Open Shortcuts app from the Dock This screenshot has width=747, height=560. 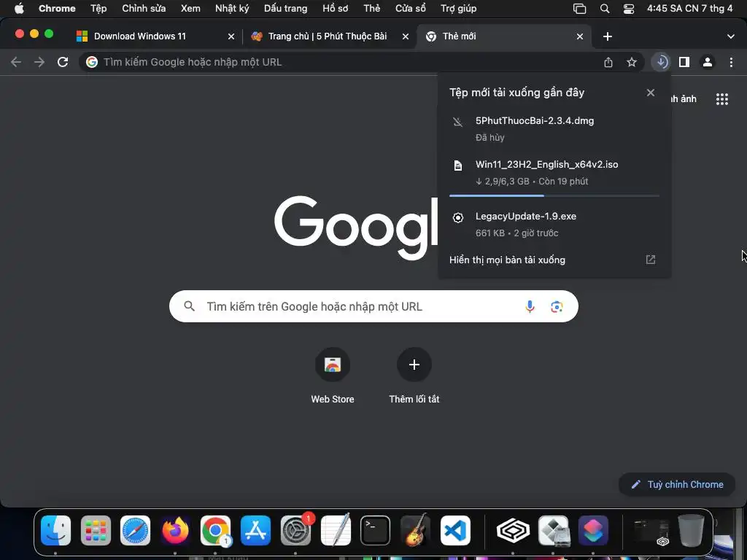(x=593, y=530)
